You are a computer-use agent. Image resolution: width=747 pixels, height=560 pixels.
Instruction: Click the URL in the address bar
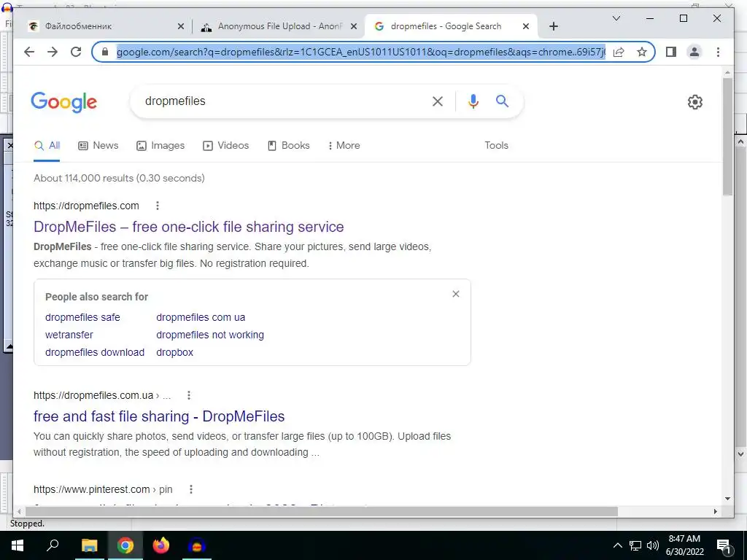click(x=361, y=52)
